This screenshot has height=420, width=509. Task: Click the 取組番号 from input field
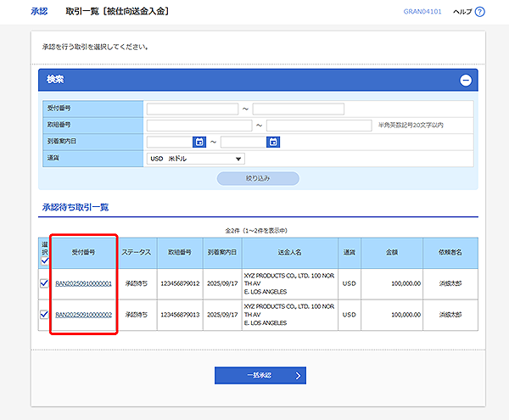coord(199,126)
